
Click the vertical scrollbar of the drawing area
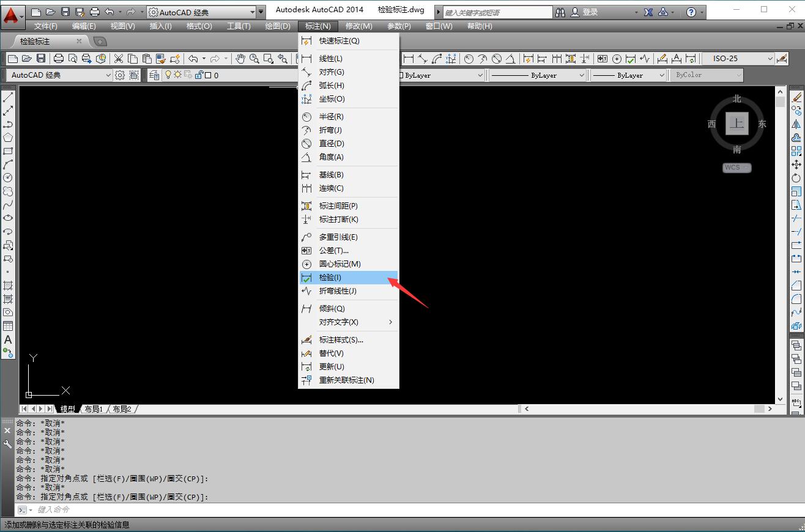(x=780, y=245)
